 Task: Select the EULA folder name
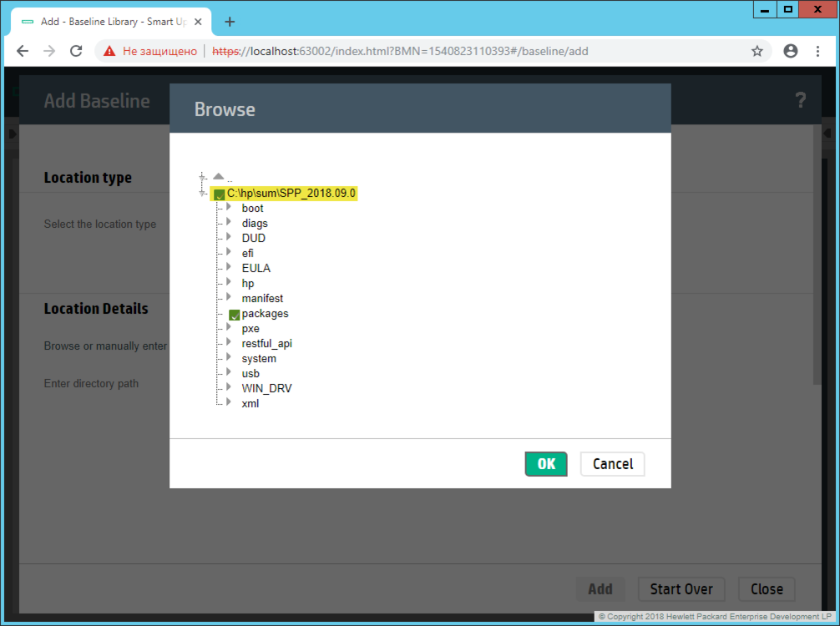point(256,268)
